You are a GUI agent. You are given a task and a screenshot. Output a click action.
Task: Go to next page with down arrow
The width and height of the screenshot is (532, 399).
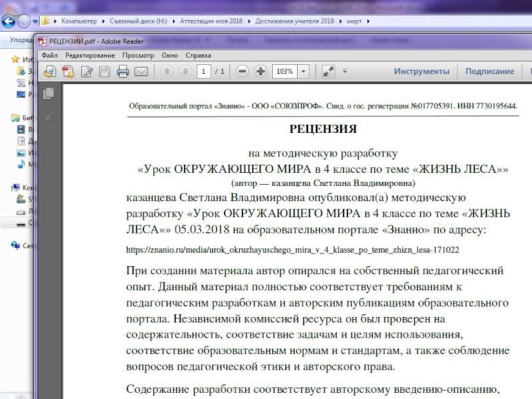(x=185, y=71)
